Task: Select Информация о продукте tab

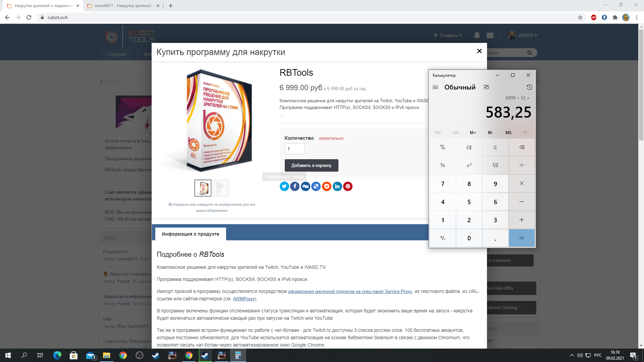Action: tap(190, 234)
